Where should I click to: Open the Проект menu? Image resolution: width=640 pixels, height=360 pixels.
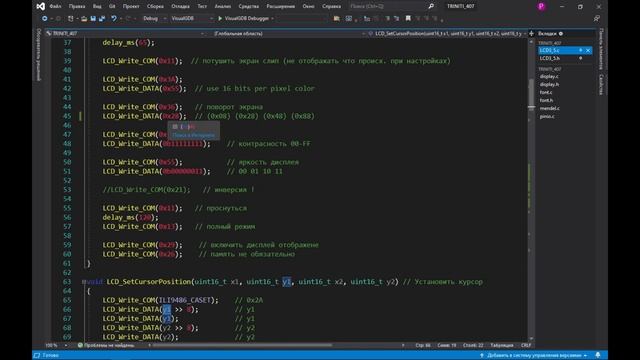pos(131,7)
